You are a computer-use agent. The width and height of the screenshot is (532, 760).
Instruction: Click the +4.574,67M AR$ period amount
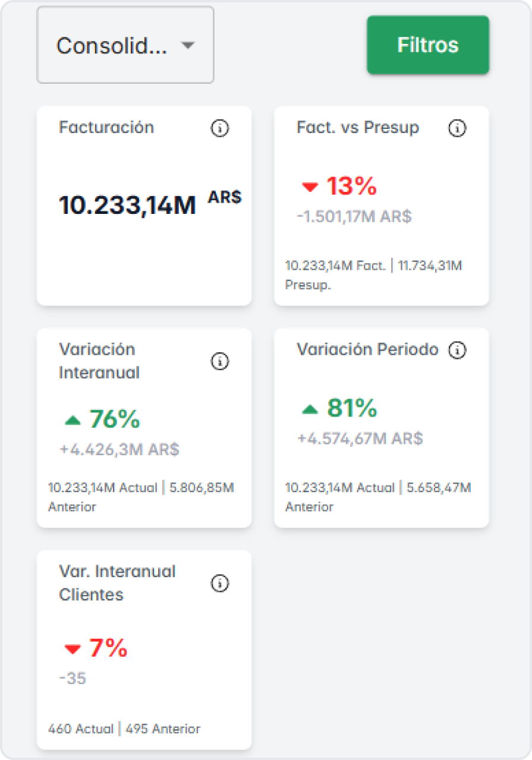(x=360, y=439)
